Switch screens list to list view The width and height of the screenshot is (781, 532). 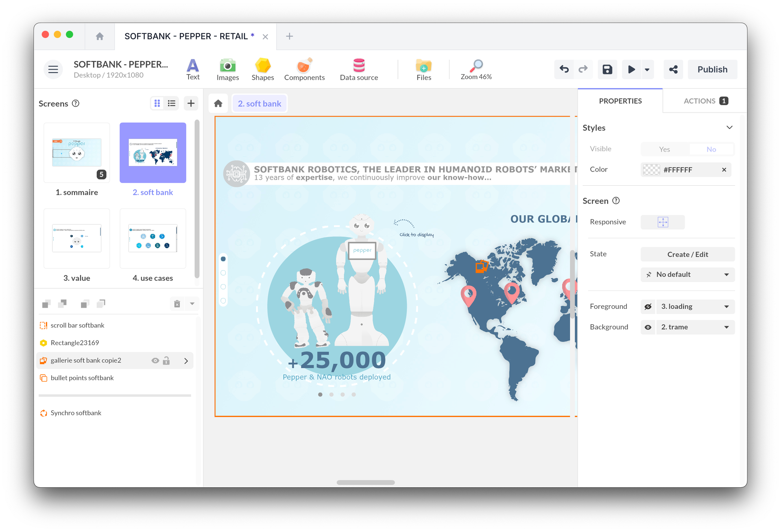[x=171, y=103]
